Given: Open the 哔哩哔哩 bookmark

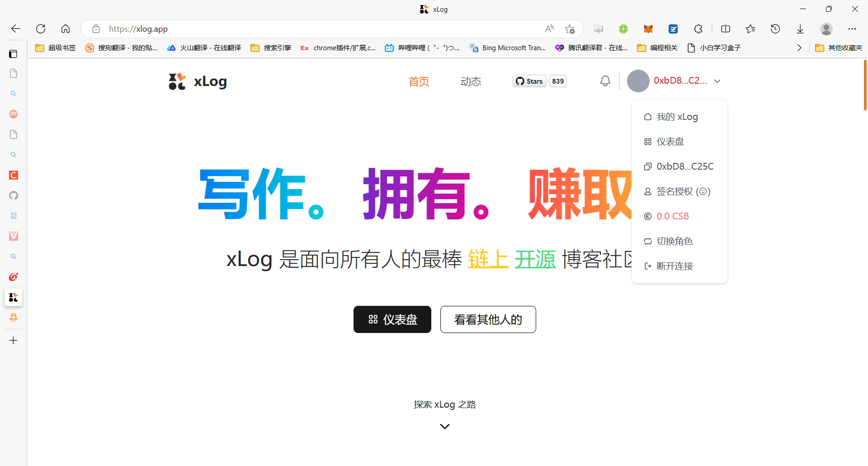Looking at the screenshot, I should click(422, 48).
